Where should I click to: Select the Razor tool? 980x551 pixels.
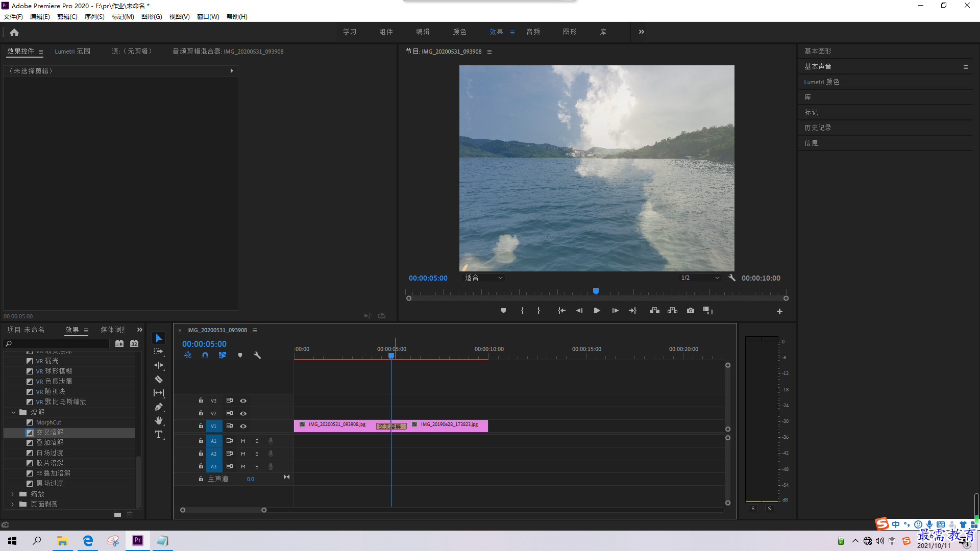coord(159,379)
